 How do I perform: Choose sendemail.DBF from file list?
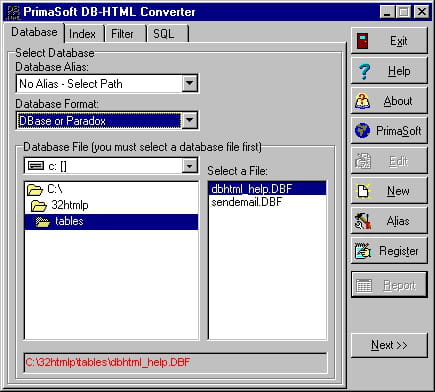(x=247, y=202)
